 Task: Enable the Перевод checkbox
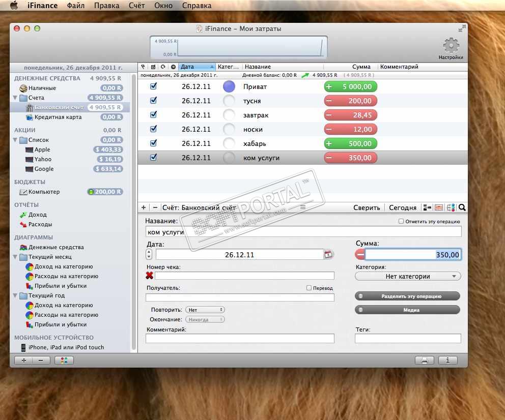pyautogui.click(x=309, y=288)
